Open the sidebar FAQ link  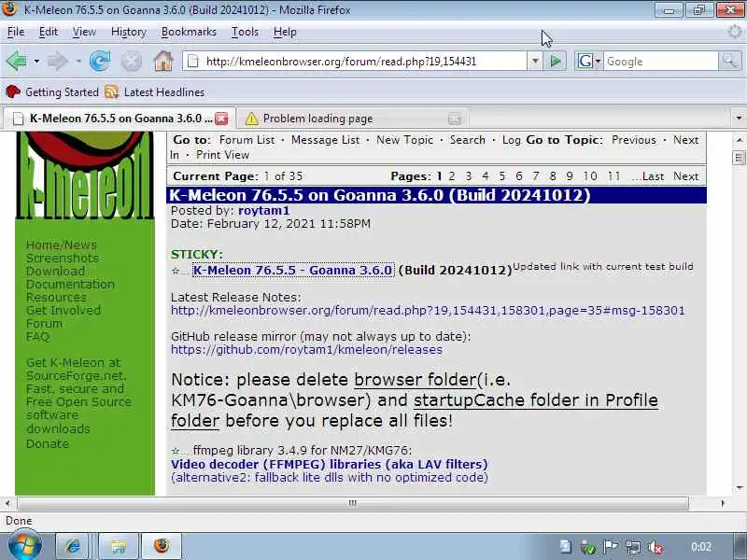pos(37,337)
